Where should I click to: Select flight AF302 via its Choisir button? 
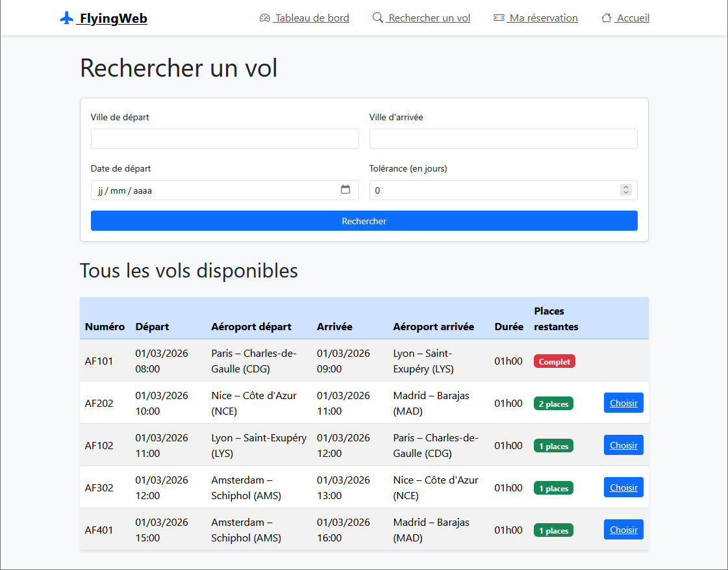coord(623,487)
